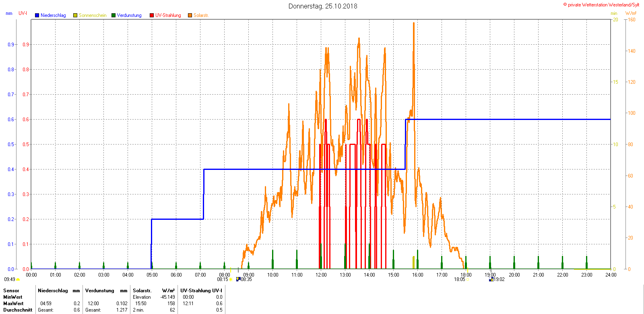Screen dimensions: 644x314
Task: Click the blue 0.6 label on the mm axis
Action: 11,120
